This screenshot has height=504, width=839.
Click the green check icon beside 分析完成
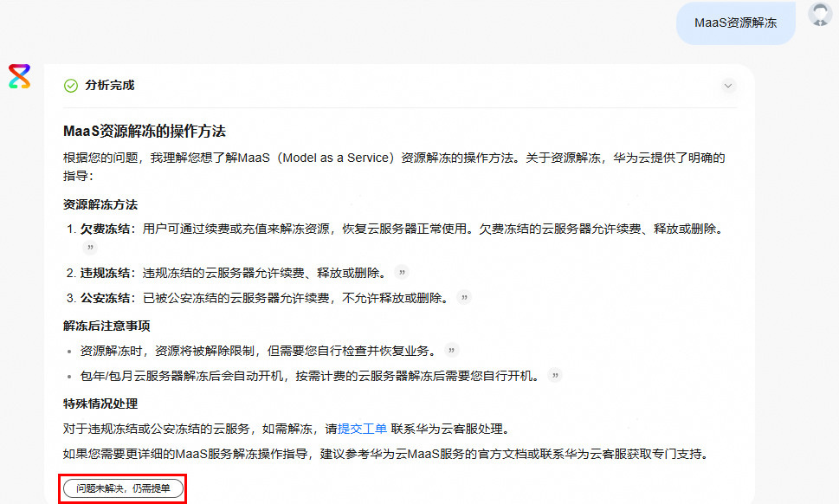pos(71,86)
